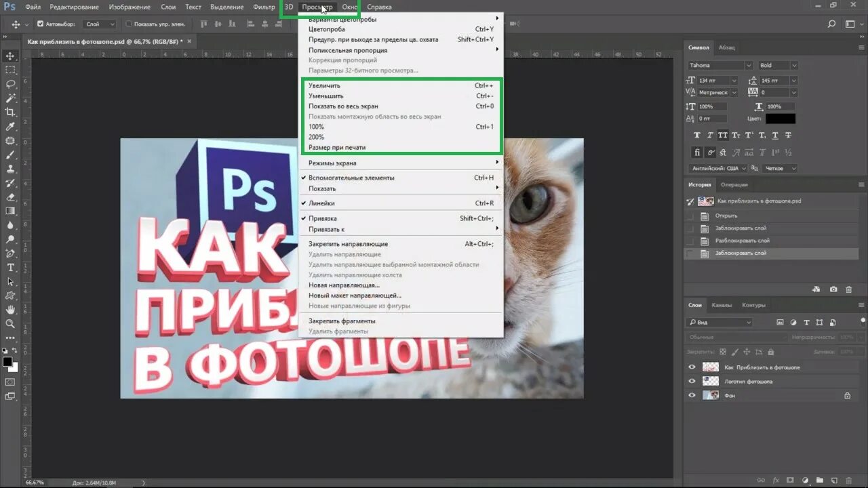The image size is (868, 488).
Task: Click the black Цвет text color swatch
Action: click(780, 119)
